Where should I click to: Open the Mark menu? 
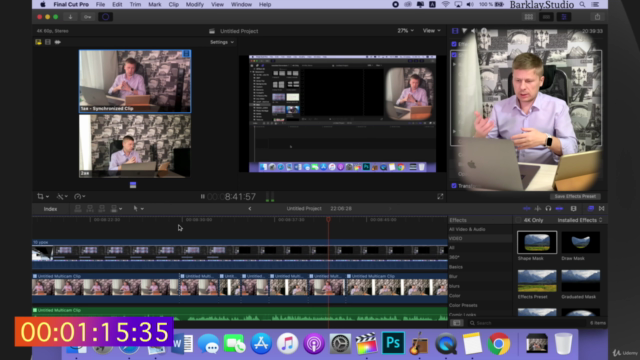154,4
